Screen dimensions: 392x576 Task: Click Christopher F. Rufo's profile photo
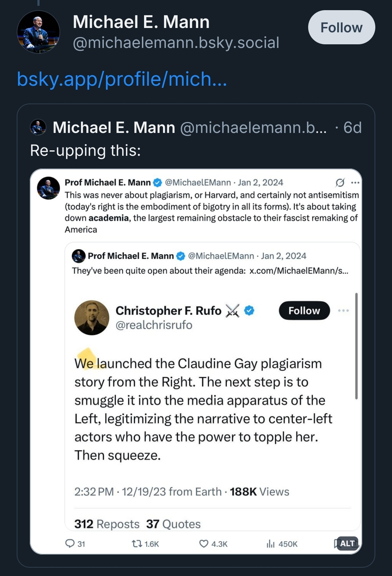[92, 317]
